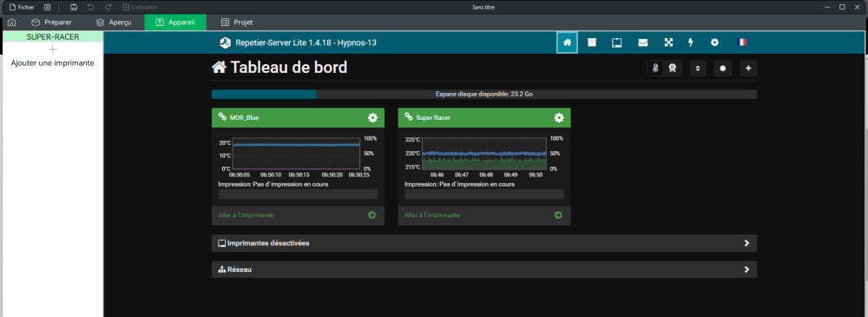Click green arrow on MDR_Blue card footer
Image resolution: width=868 pixels, height=317 pixels.
click(372, 215)
